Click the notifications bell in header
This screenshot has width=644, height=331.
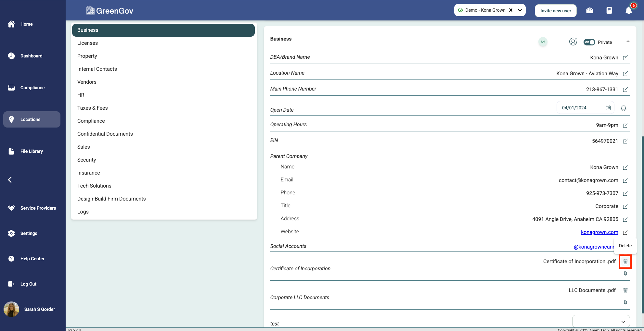[628, 11]
